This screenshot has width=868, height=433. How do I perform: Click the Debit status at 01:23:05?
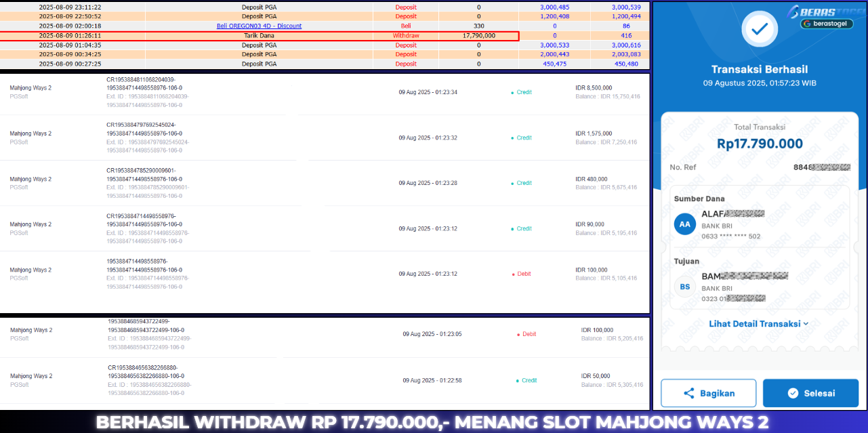[x=526, y=334]
